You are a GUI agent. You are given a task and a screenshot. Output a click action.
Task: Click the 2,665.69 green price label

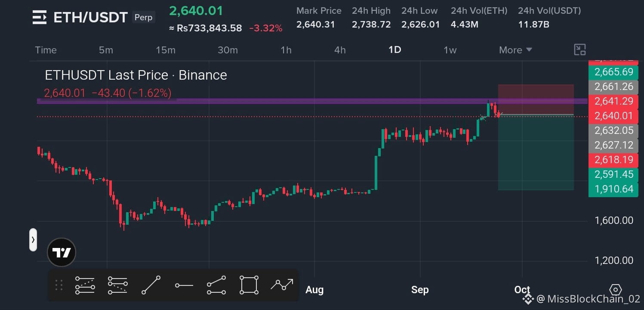point(613,72)
